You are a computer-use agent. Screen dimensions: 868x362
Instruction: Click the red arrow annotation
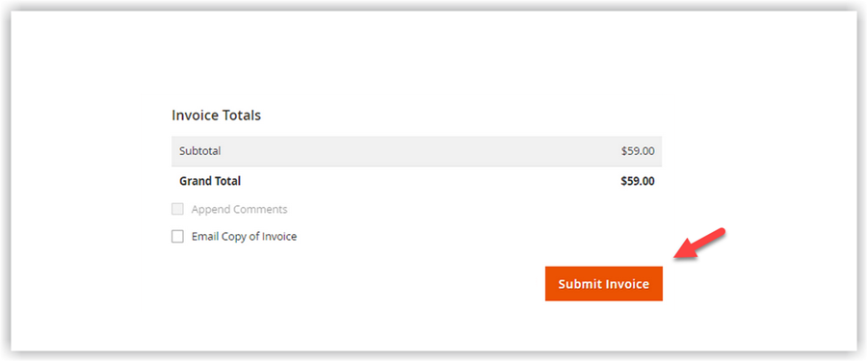pos(699,243)
